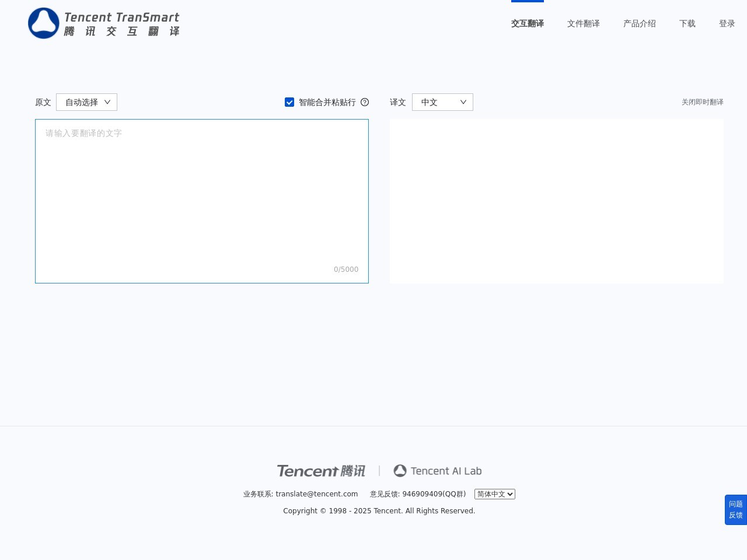
Task: Open the 简体中文 language selector
Action: (x=495, y=494)
